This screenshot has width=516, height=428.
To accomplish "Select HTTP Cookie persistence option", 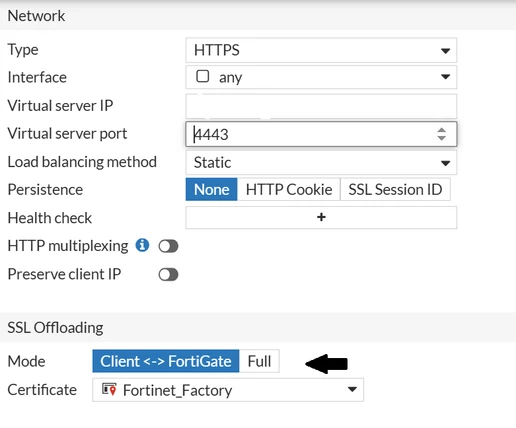I will (x=289, y=189).
